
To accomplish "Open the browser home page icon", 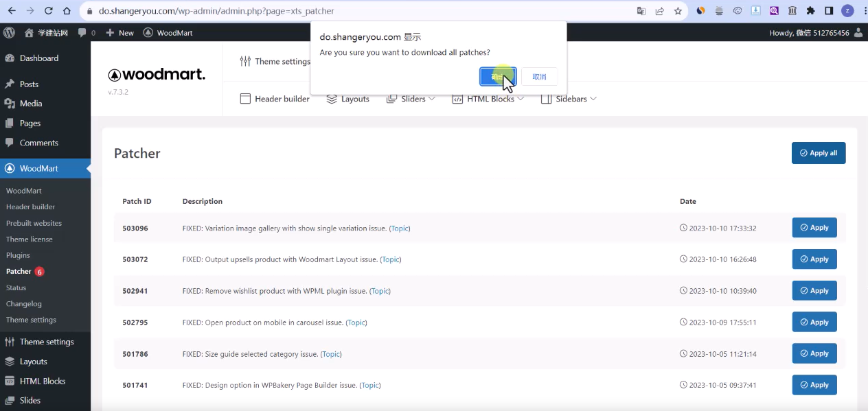I will (x=67, y=11).
